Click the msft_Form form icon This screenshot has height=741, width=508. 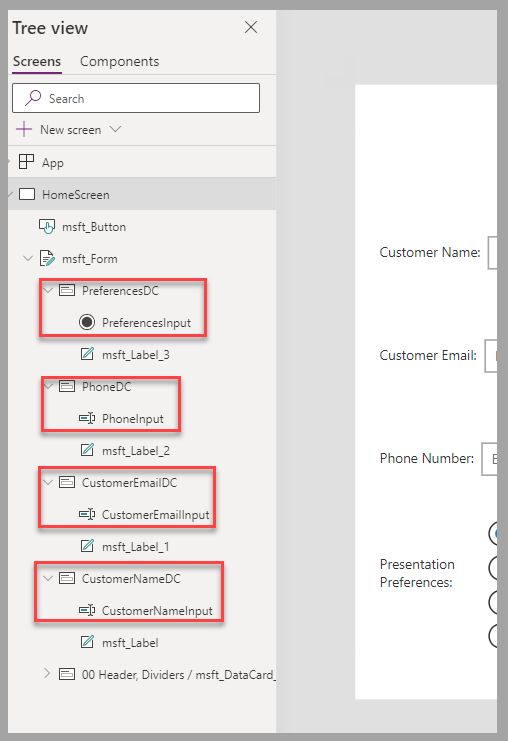pyautogui.click(x=47, y=258)
